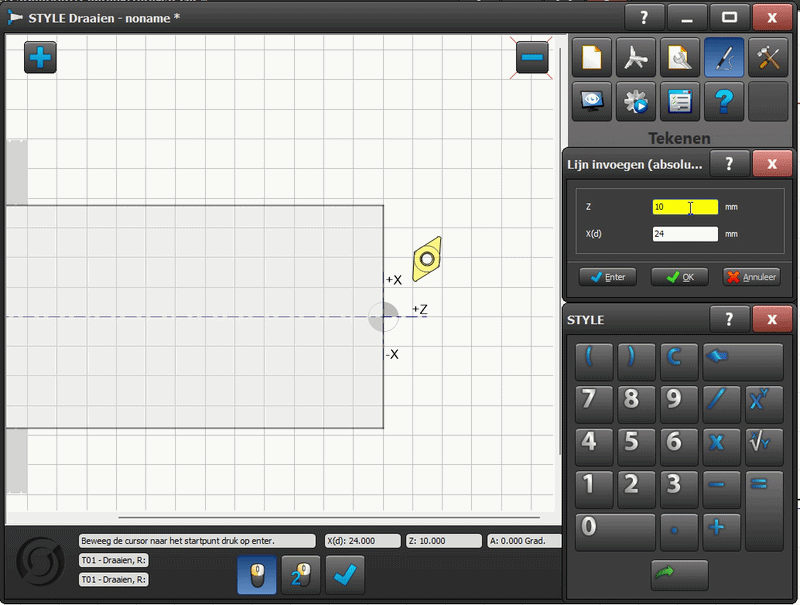Click the open parenthesis key

594,362
